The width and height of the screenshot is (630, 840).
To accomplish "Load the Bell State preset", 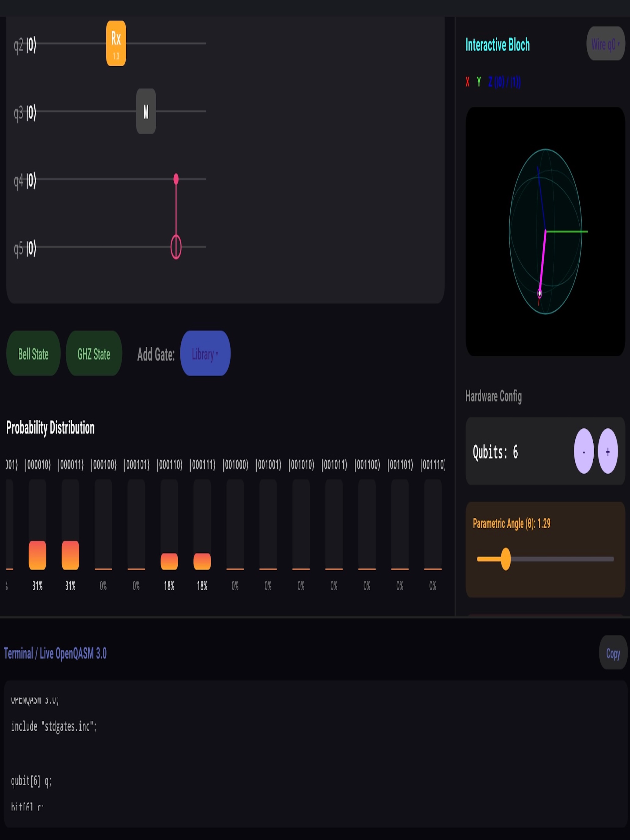I will click(x=33, y=353).
